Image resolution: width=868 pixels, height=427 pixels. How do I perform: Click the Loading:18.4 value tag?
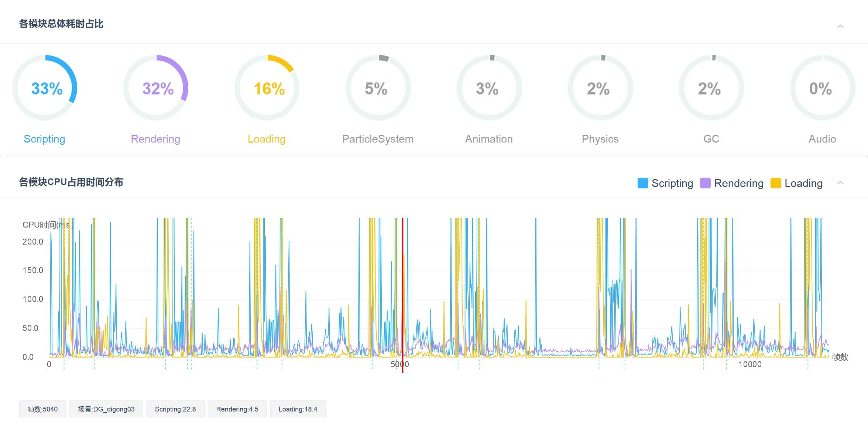(x=298, y=409)
